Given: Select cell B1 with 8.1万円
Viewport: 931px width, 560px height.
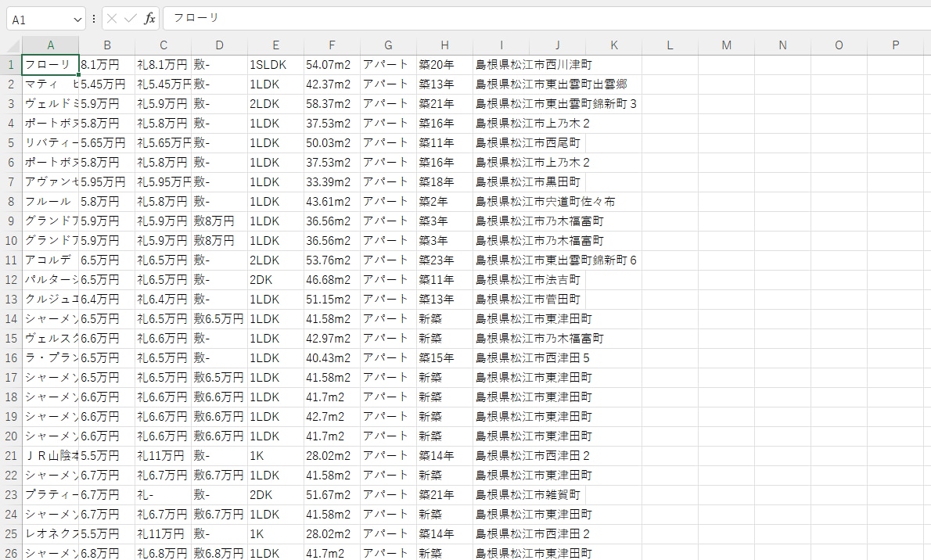Looking at the screenshot, I should (107, 65).
